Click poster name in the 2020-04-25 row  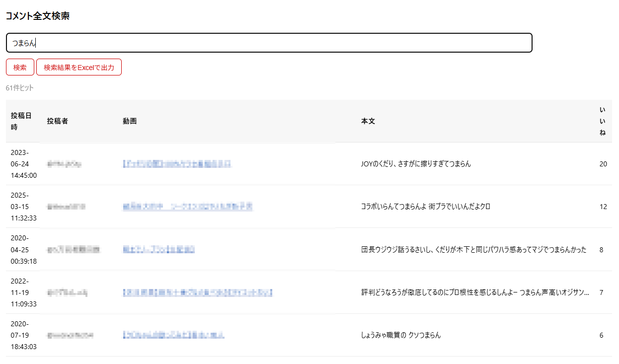click(74, 250)
